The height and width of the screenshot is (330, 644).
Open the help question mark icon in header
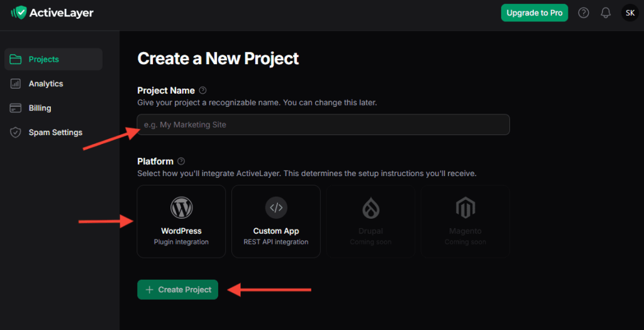(x=584, y=13)
